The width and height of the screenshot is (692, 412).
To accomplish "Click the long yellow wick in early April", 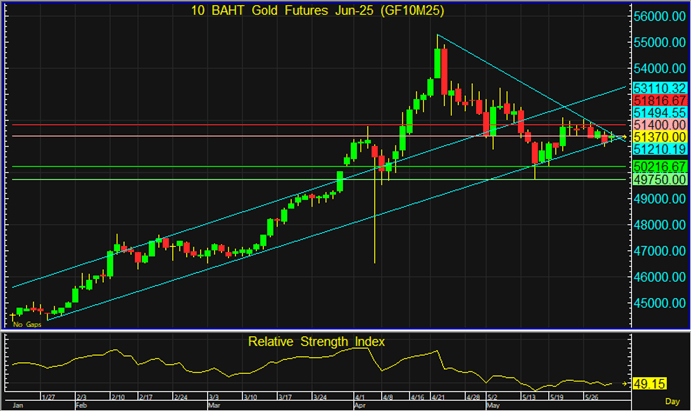I will (x=374, y=220).
